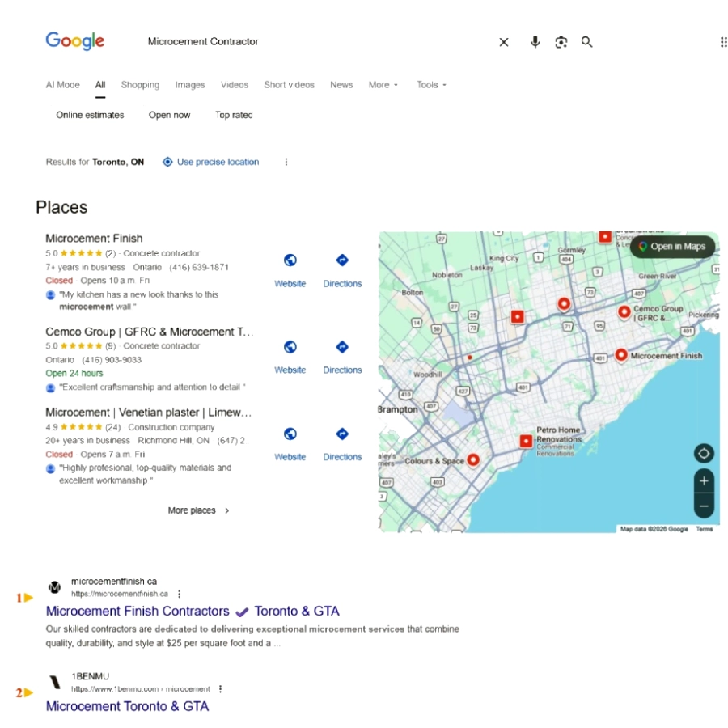Open the three-dot menu next to Use precise location
728x728 pixels.
tap(286, 162)
